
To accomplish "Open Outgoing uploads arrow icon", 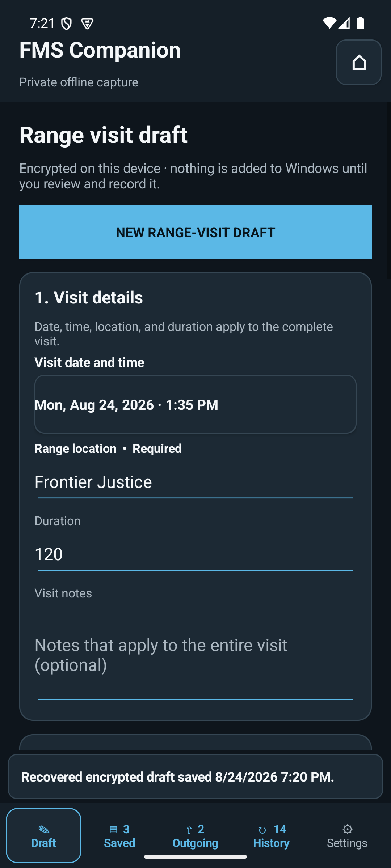I will tap(189, 830).
